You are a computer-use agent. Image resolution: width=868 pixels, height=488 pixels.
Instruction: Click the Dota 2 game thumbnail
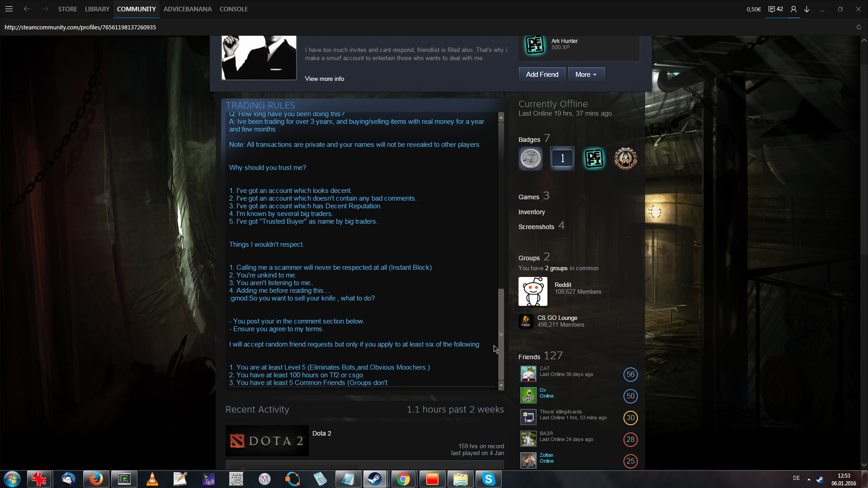pos(267,441)
